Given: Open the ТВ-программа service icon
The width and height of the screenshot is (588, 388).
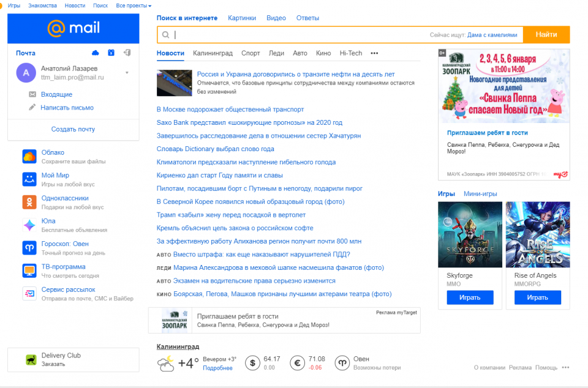Looking at the screenshot, I should click(29, 270).
